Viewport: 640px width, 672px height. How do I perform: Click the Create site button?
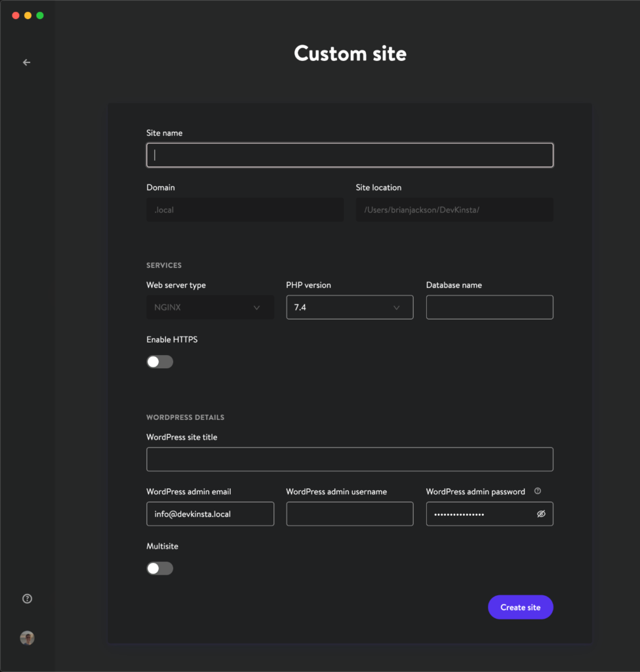click(520, 607)
